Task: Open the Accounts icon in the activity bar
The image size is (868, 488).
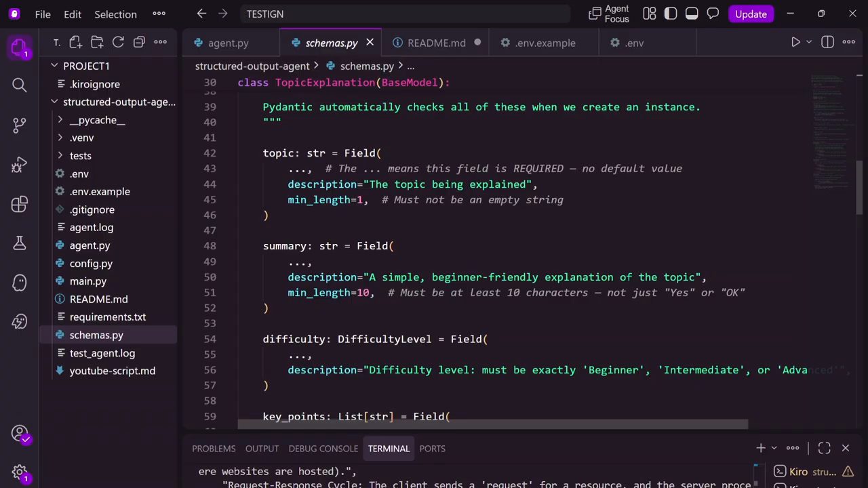Action: pyautogui.click(x=20, y=433)
